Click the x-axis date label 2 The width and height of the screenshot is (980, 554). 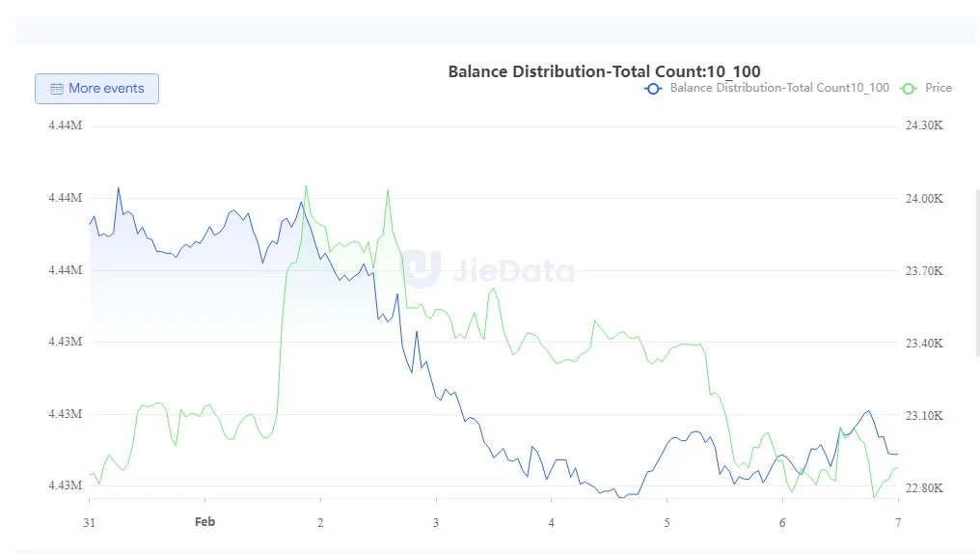(320, 523)
